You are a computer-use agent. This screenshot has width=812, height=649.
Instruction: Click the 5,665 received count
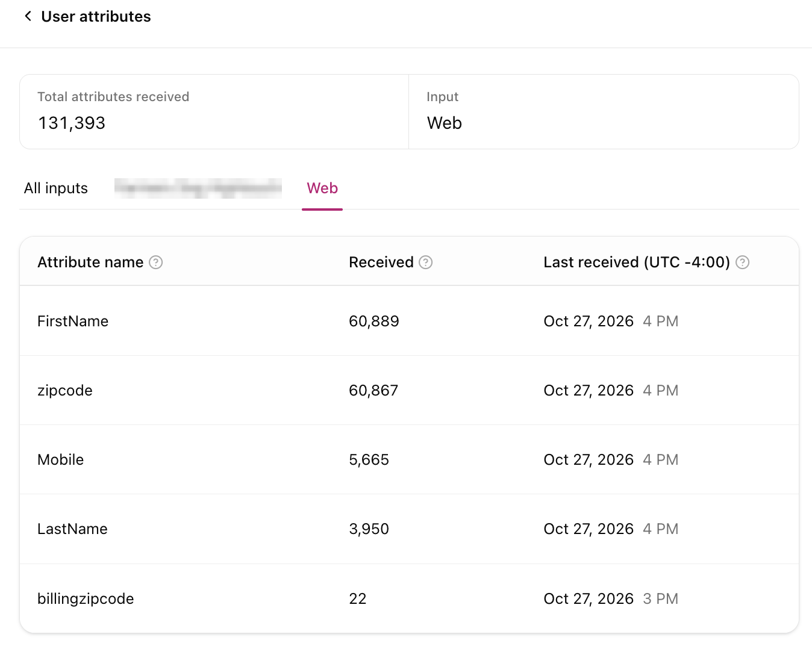tap(369, 460)
